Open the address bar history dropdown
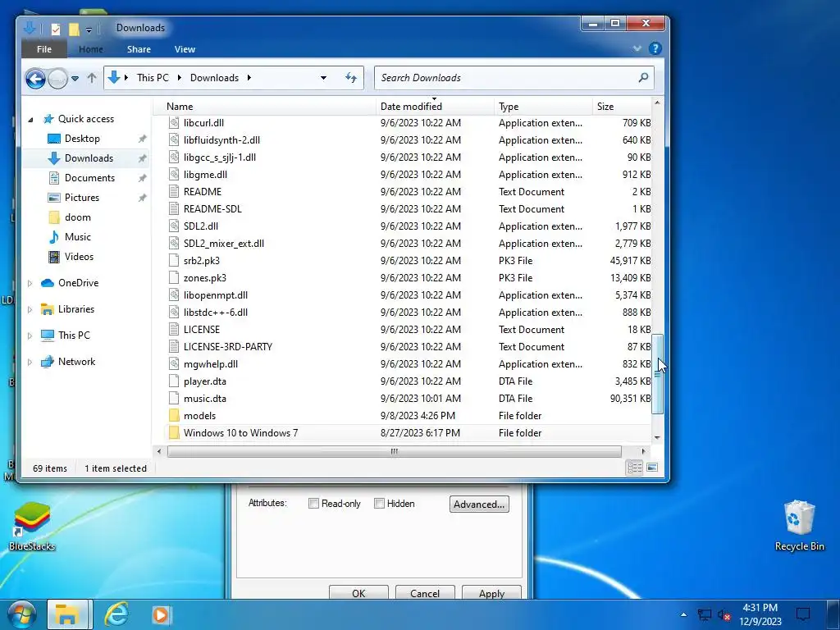 323,78
